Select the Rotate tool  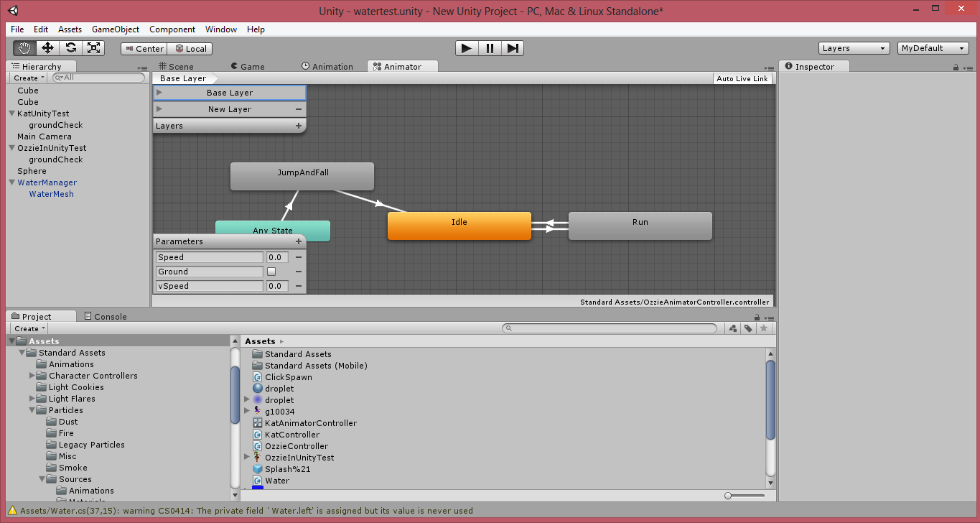pos(70,48)
